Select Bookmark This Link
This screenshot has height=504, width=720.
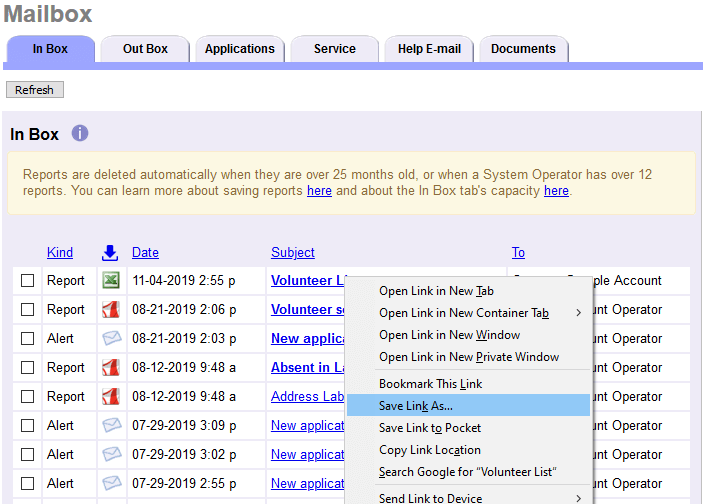[468, 384]
